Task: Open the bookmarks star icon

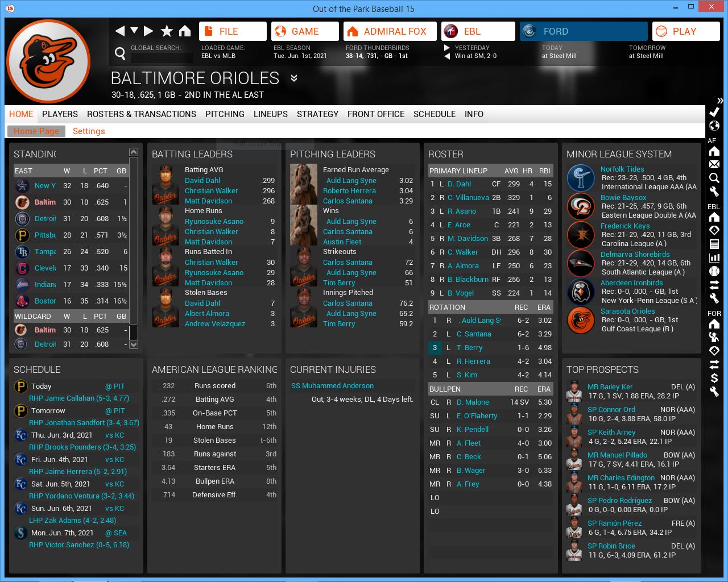Action: (x=167, y=31)
